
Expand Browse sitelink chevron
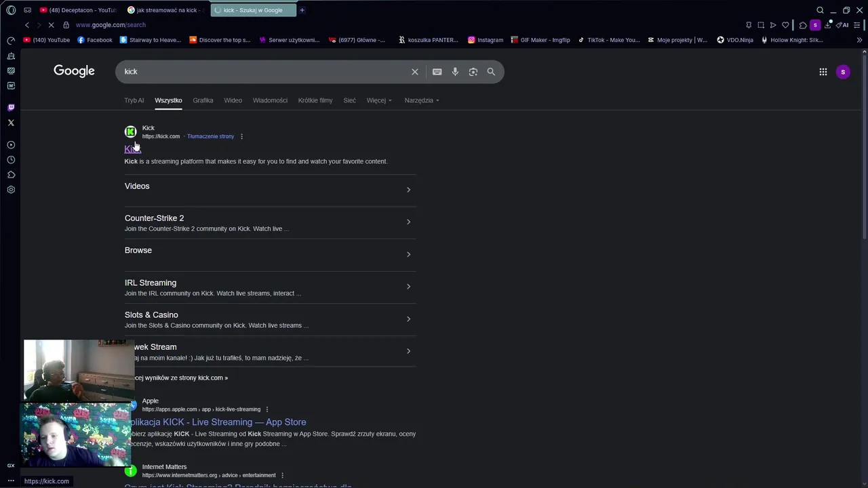point(408,255)
